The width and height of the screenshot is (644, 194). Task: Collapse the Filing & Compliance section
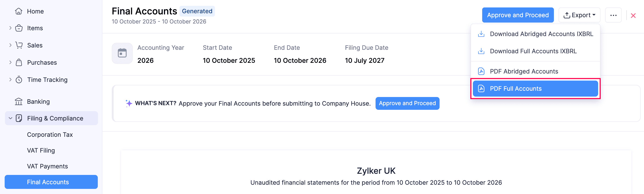[x=10, y=118]
